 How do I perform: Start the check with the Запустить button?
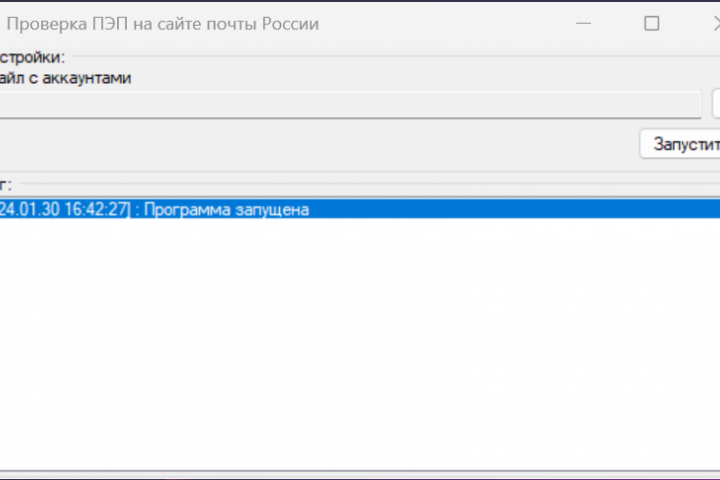pos(680,144)
